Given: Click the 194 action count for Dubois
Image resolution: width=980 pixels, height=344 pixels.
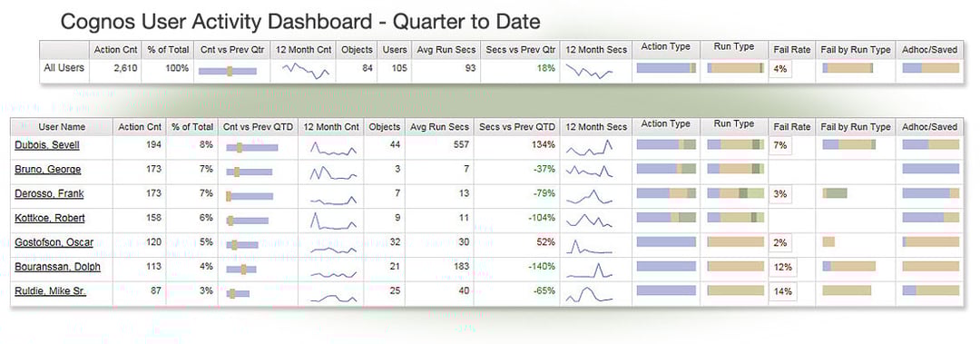Looking at the screenshot, I should pos(152,145).
